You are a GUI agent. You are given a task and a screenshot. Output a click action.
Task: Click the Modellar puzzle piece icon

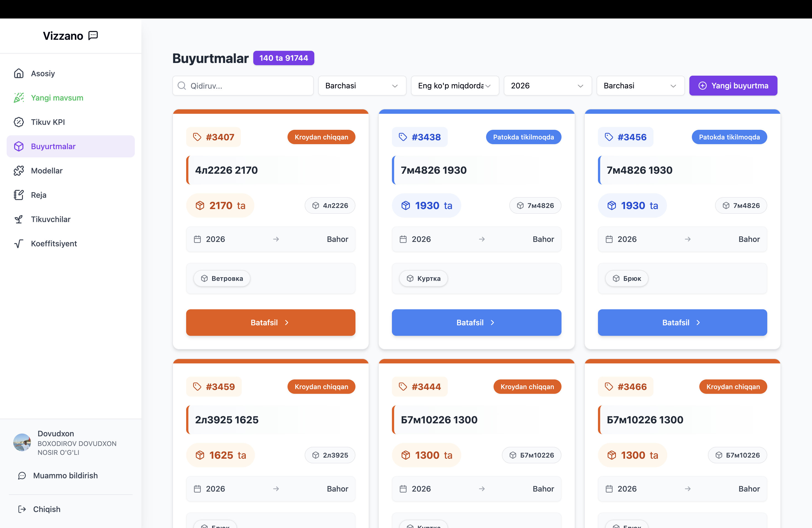coord(19,171)
